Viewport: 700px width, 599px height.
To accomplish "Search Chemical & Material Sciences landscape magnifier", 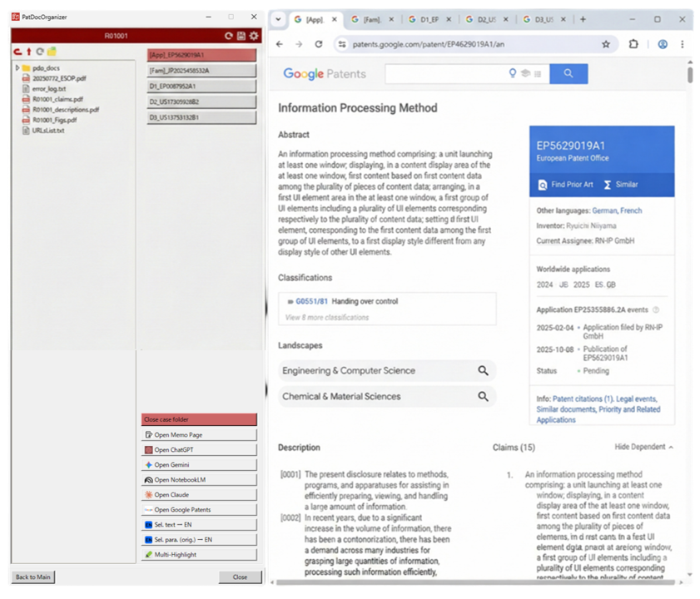I will [483, 396].
